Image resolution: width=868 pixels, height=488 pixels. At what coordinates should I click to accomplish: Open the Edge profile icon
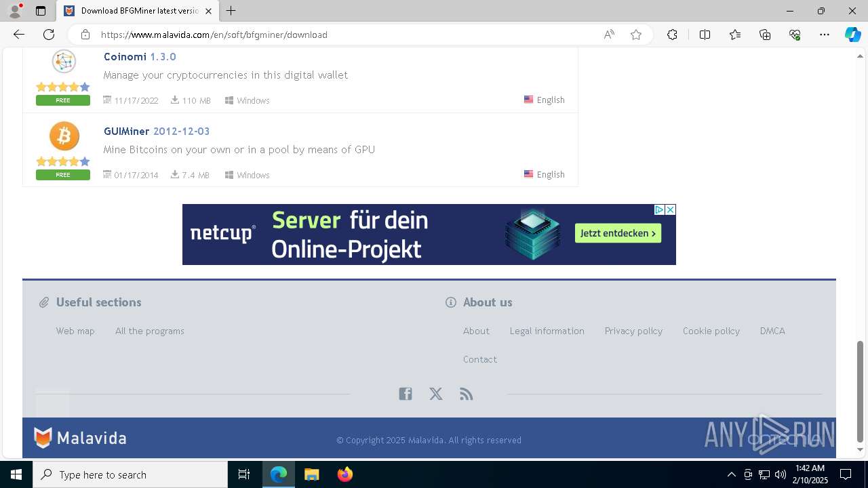(15, 11)
